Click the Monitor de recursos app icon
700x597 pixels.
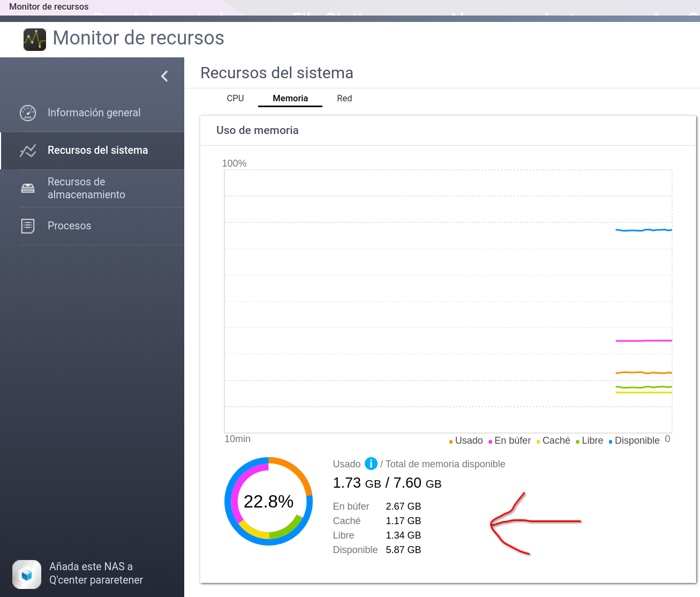point(35,39)
